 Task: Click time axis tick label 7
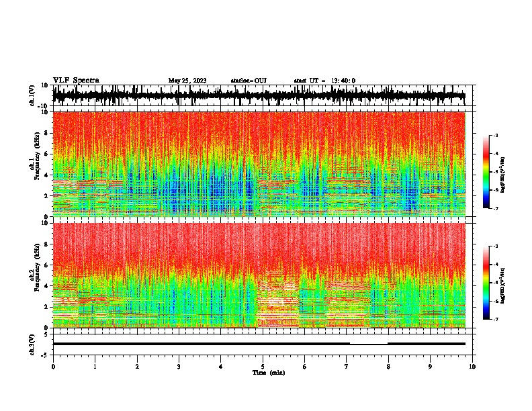point(347,366)
